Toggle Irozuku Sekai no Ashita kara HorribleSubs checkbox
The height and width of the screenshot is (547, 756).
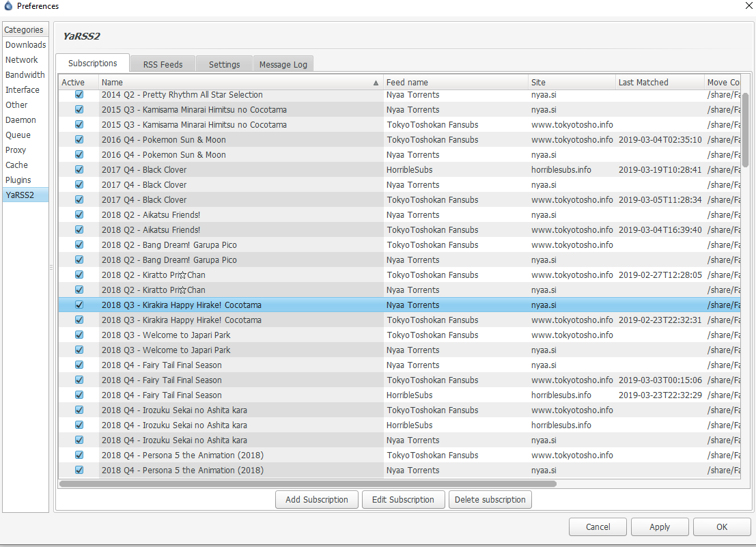pos(79,425)
